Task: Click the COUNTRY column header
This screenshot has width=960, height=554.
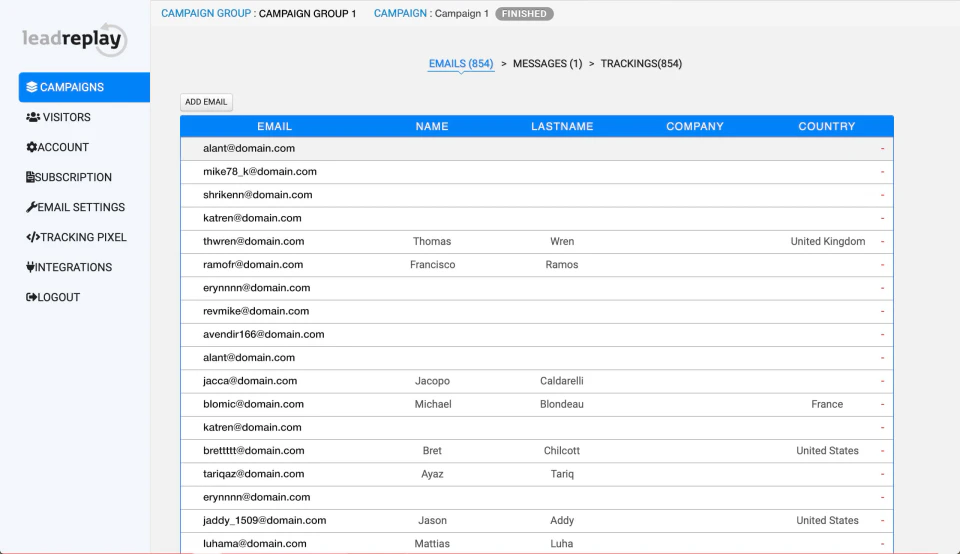Action: (827, 126)
